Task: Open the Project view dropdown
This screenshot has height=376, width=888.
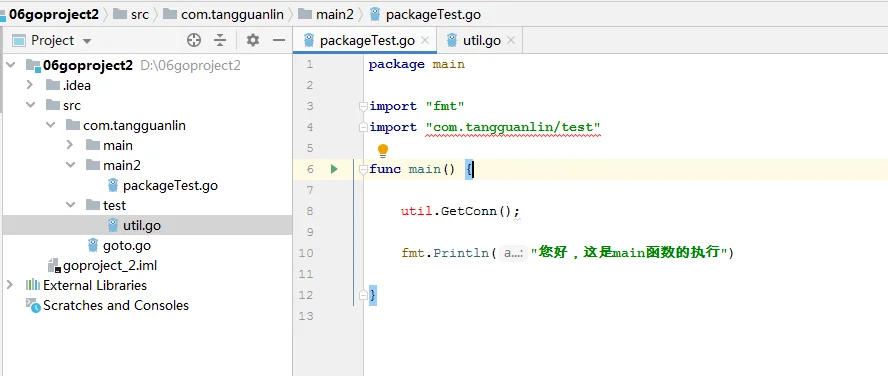Action: click(x=87, y=41)
